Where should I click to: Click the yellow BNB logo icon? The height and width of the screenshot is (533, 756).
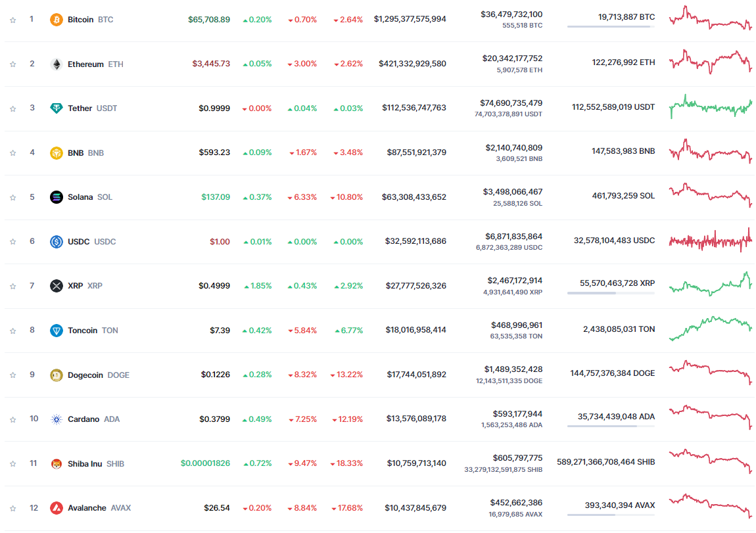(57, 152)
